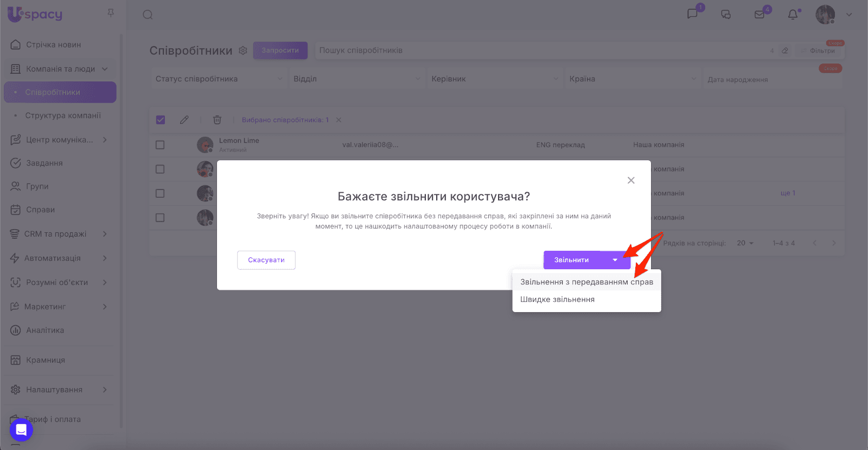Viewport: 868px width, 450px height.
Task: Close the dismissal dialog with X
Action: 631,180
